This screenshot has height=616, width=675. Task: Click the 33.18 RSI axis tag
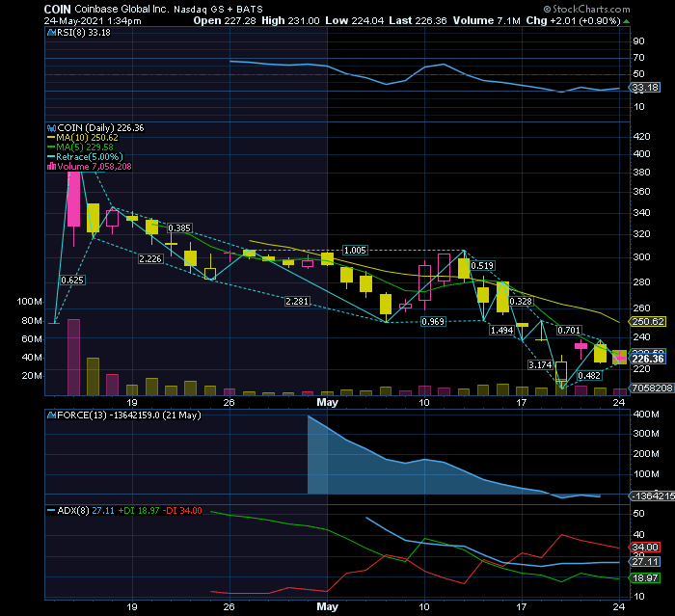coord(645,88)
